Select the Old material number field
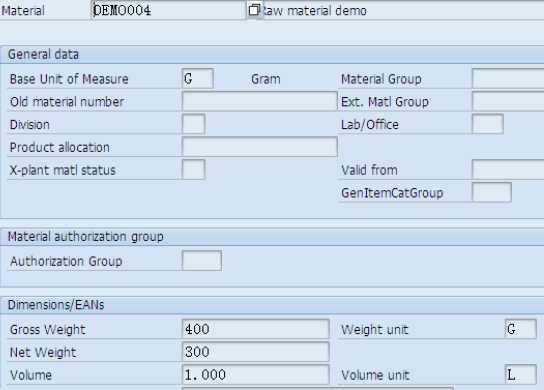This screenshot has height=390, width=544. (x=260, y=101)
